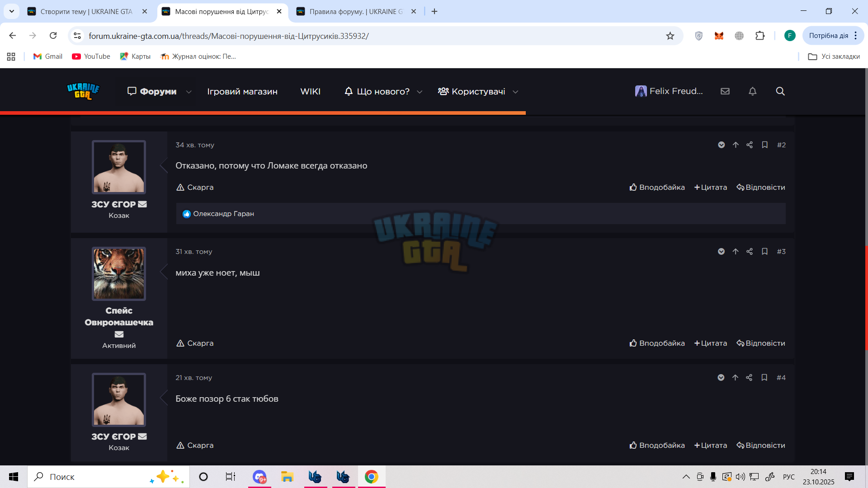Quote post #3 with Цитата
The width and height of the screenshot is (868, 488).
click(x=711, y=343)
